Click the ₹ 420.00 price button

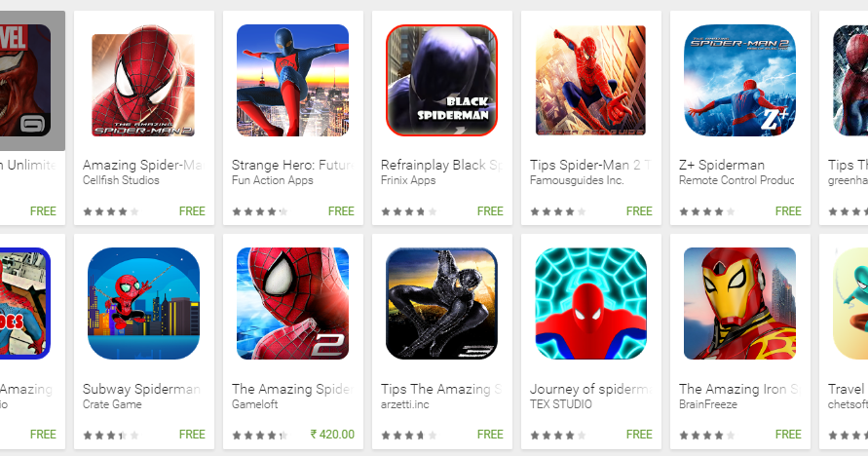pyautogui.click(x=332, y=435)
